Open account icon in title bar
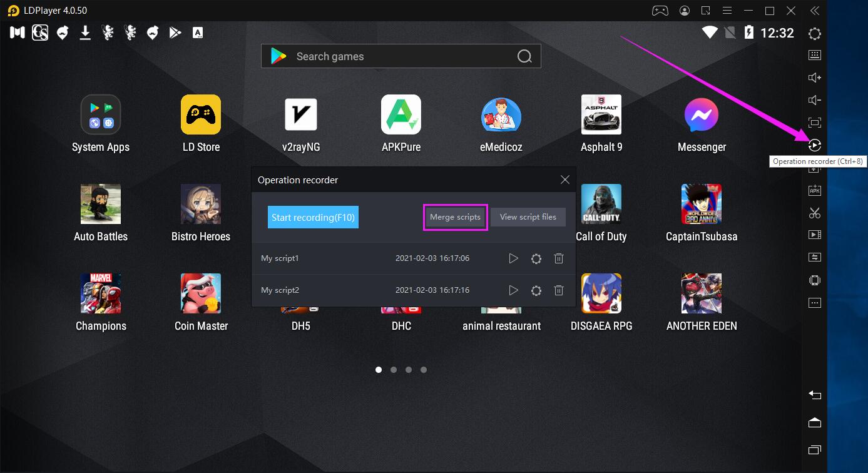 [x=685, y=11]
